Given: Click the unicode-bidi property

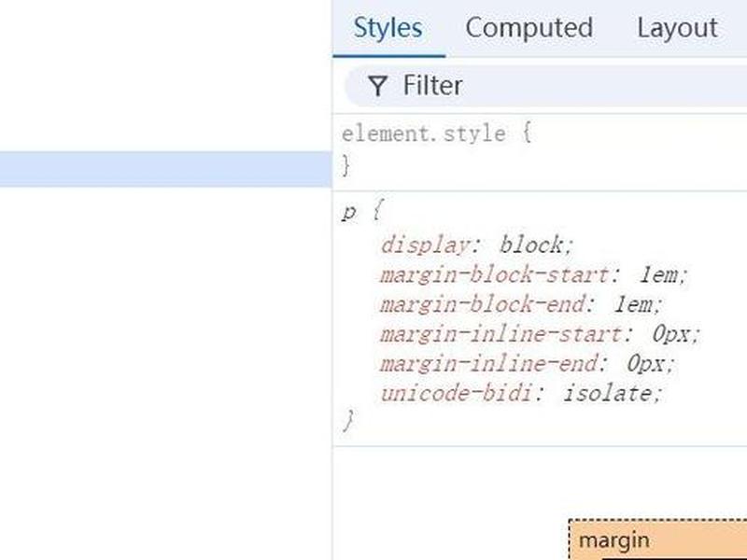Looking at the screenshot, I should [456, 393].
